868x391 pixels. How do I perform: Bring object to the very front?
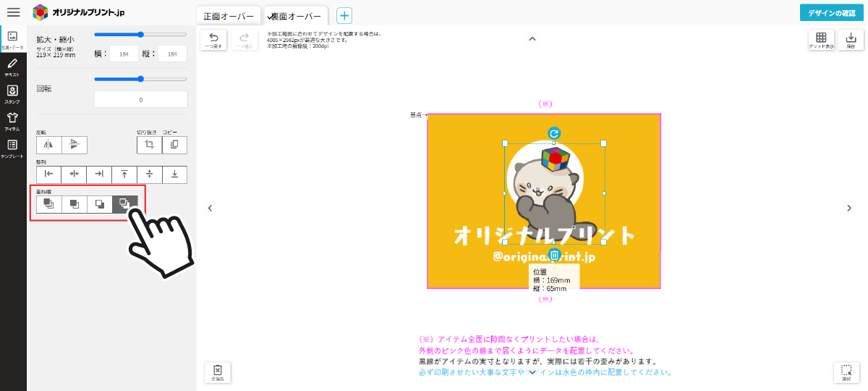pos(49,204)
